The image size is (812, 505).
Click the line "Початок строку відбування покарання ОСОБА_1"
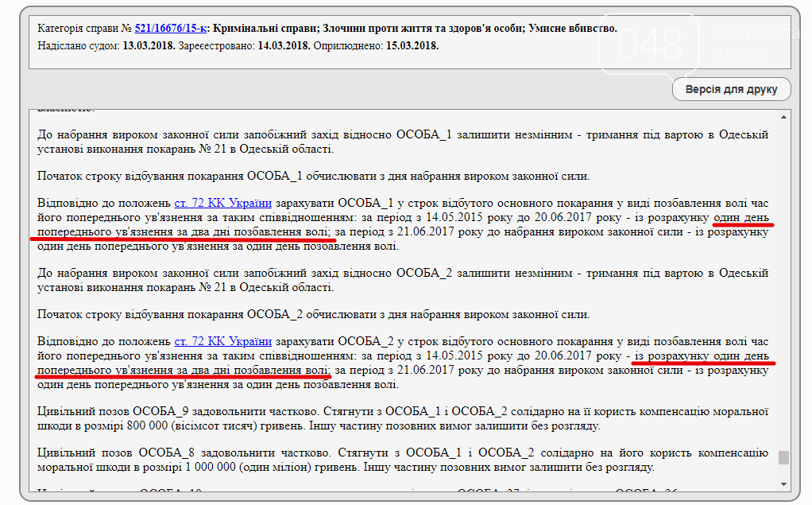pos(313,176)
